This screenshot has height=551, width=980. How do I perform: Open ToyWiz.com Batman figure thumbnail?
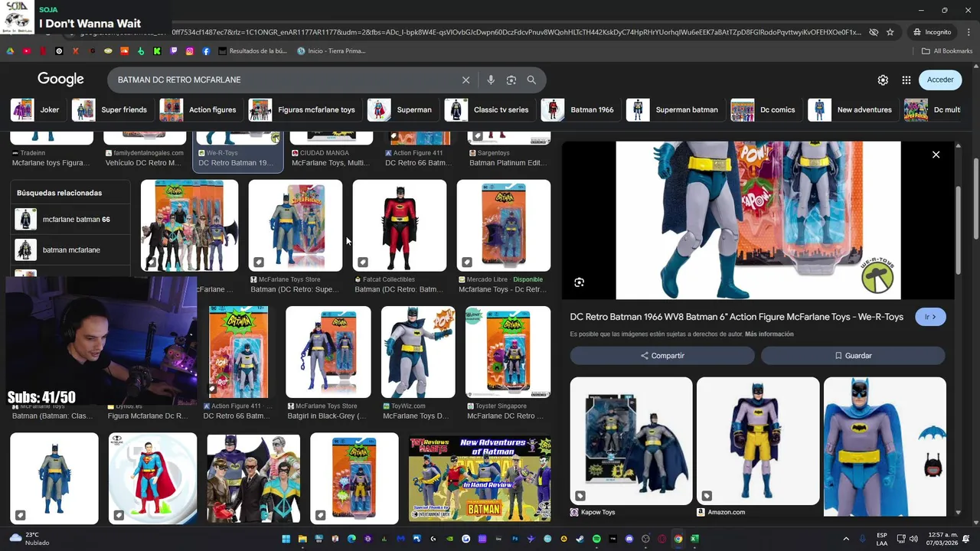418,352
